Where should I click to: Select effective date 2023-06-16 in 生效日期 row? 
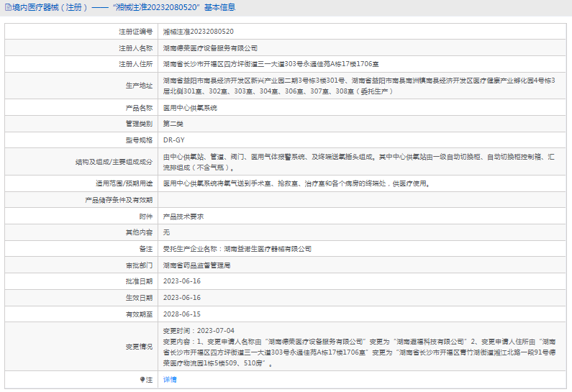181,298
